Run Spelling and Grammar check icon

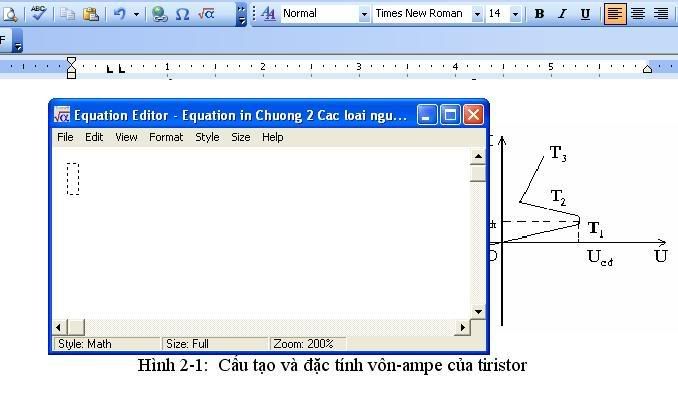pyautogui.click(x=38, y=13)
